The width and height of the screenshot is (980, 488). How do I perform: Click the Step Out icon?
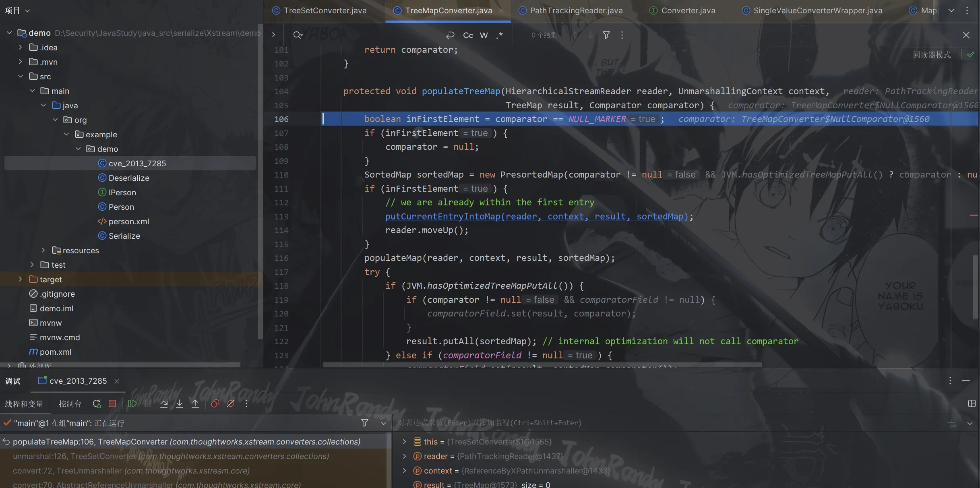coord(195,403)
